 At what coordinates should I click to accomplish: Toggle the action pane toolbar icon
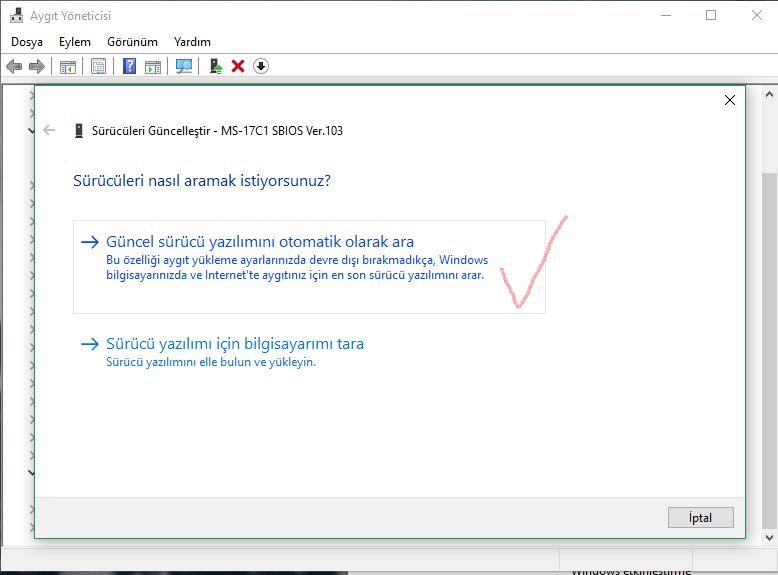(x=153, y=66)
